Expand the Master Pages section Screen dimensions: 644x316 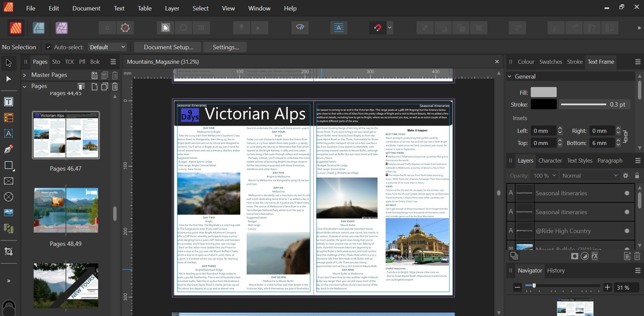pos(24,75)
